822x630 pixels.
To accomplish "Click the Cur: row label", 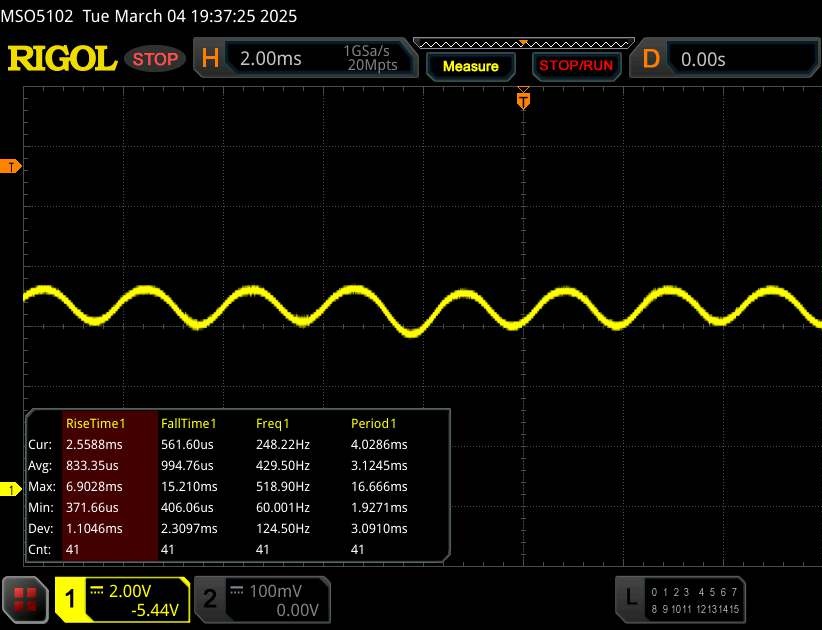I will click(x=40, y=444).
